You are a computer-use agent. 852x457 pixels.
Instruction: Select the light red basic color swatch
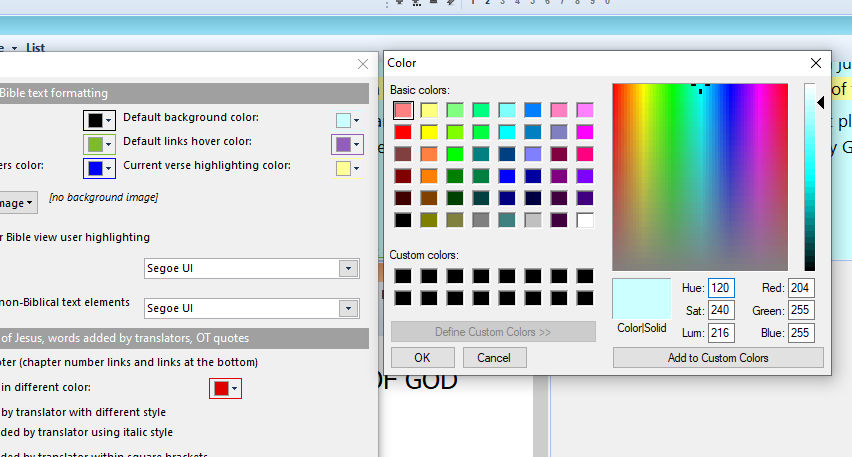point(403,110)
